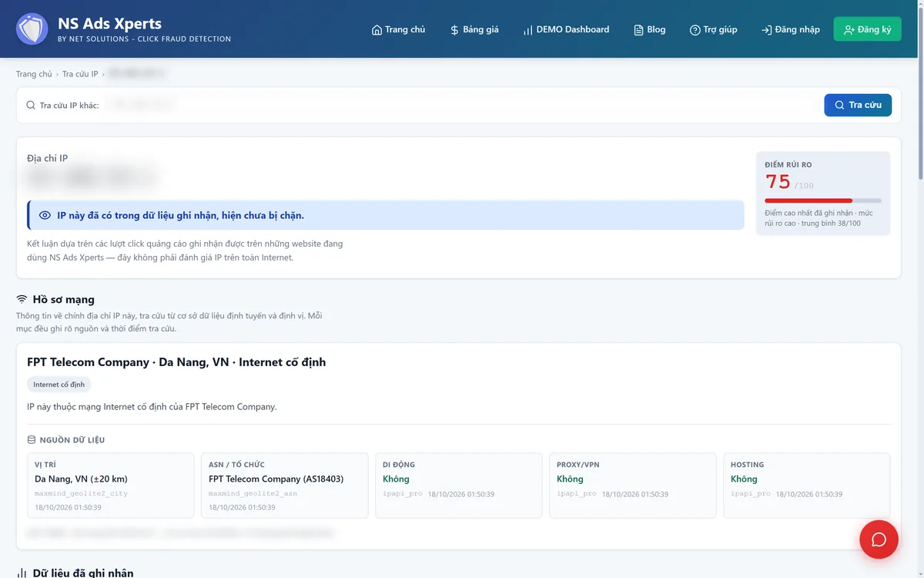924x578 pixels.
Task: Open the red chat bubble widget
Action: [879, 539]
